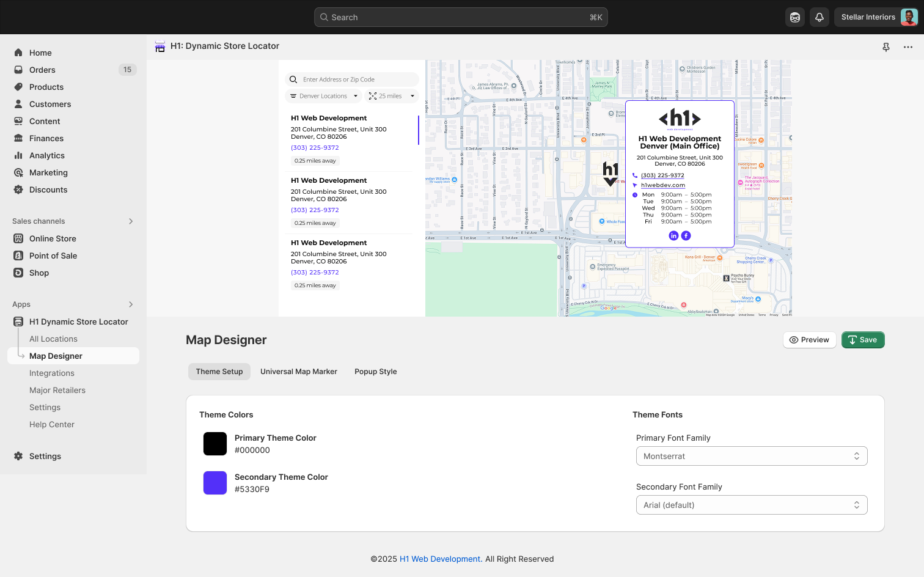Open the notifications bell
Image resolution: width=924 pixels, height=577 pixels.
(820, 17)
